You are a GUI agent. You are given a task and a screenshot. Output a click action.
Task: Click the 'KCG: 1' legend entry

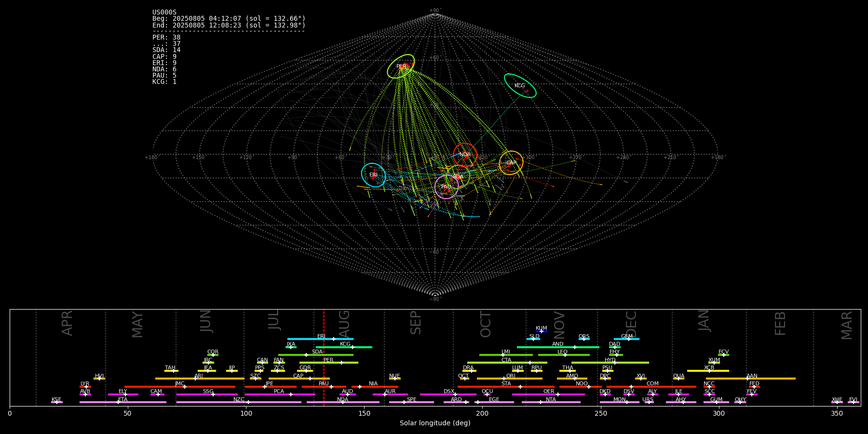point(164,82)
